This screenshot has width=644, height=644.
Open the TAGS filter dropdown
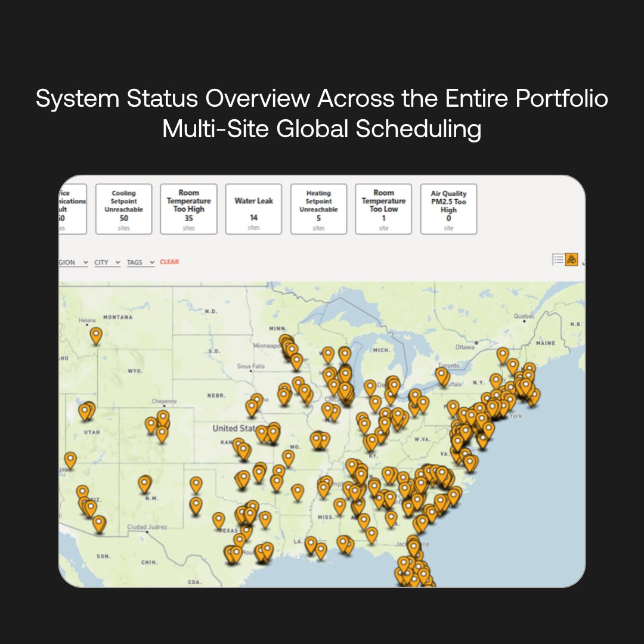(141, 262)
